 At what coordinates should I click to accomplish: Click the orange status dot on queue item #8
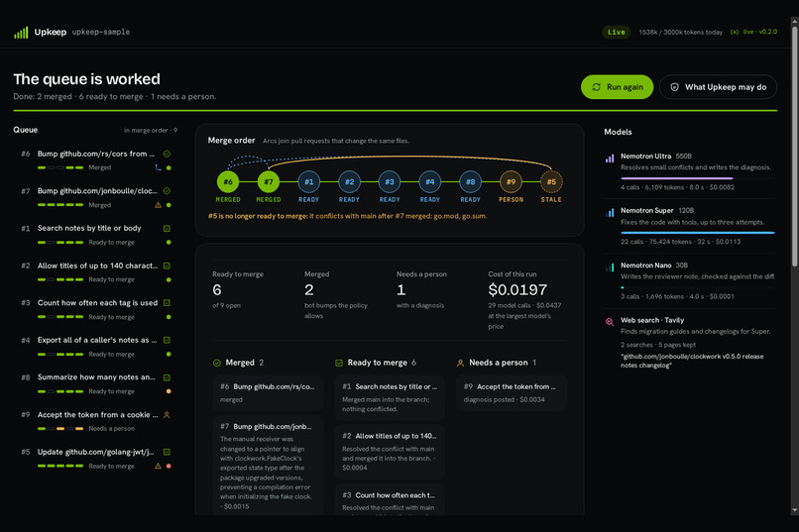[169, 391]
